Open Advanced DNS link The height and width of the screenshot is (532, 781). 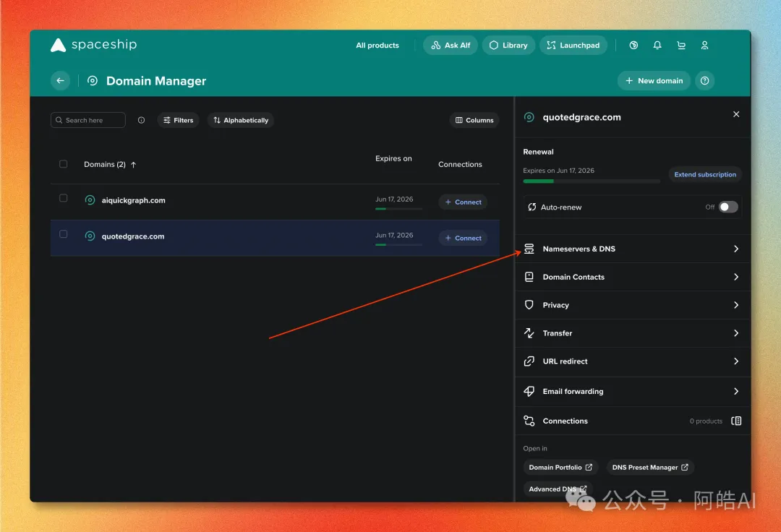(x=558, y=489)
